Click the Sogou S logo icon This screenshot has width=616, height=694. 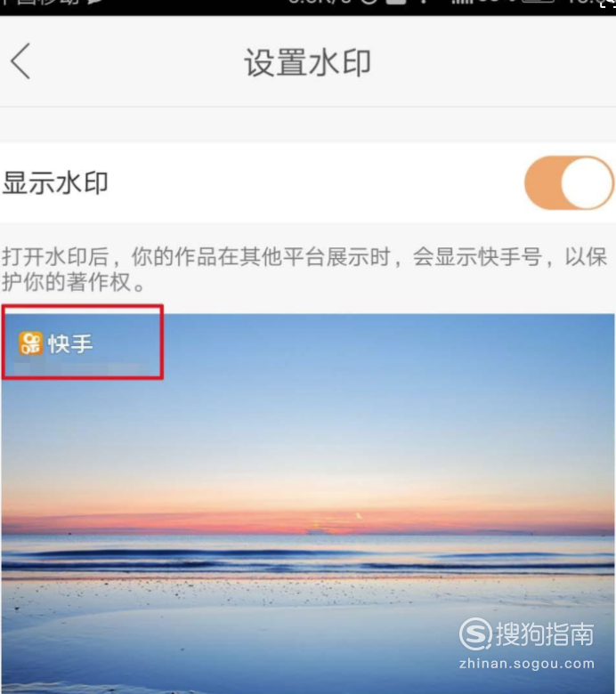coord(475,633)
